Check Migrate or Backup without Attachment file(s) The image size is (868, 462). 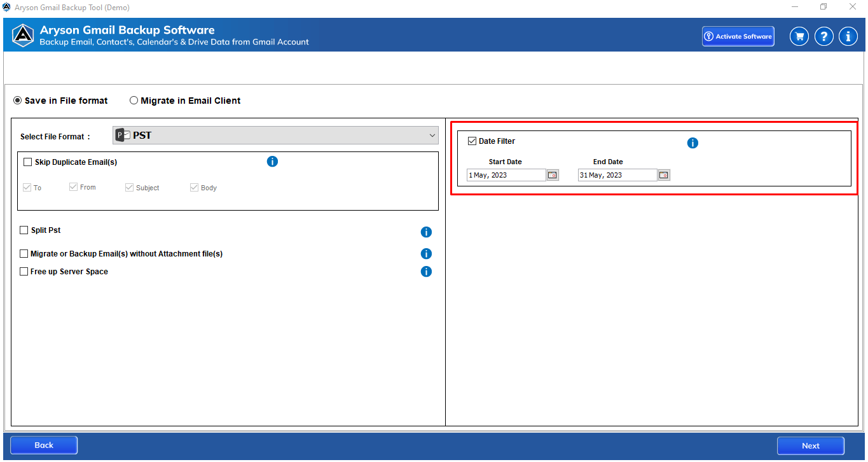(x=24, y=254)
